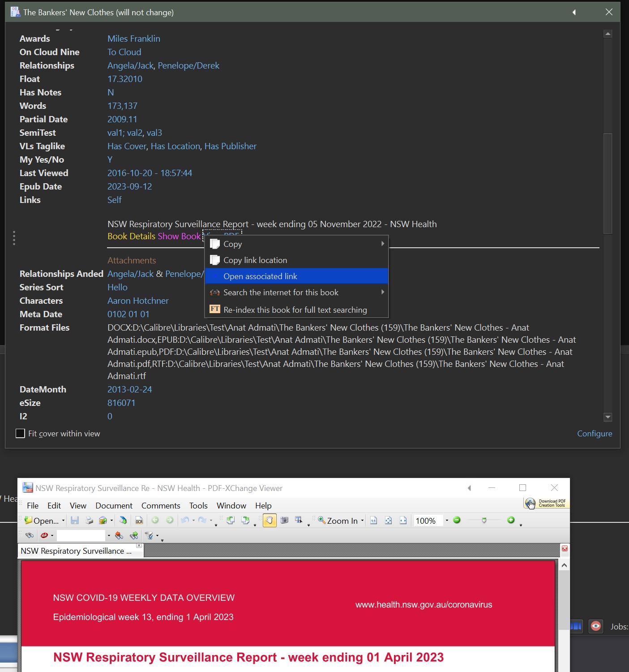Find next match with binoculars forward icon
Viewport: 629px width, 672px height.
click(134, 535)
